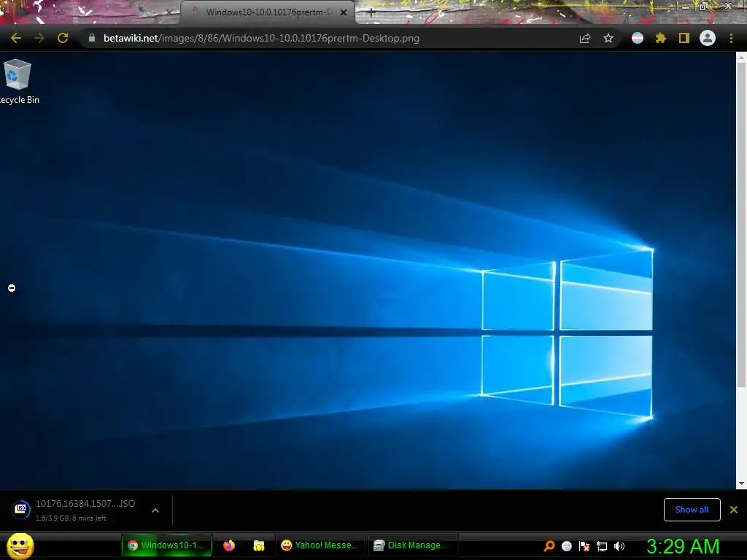Open the Chrome profile avatar

708,38
